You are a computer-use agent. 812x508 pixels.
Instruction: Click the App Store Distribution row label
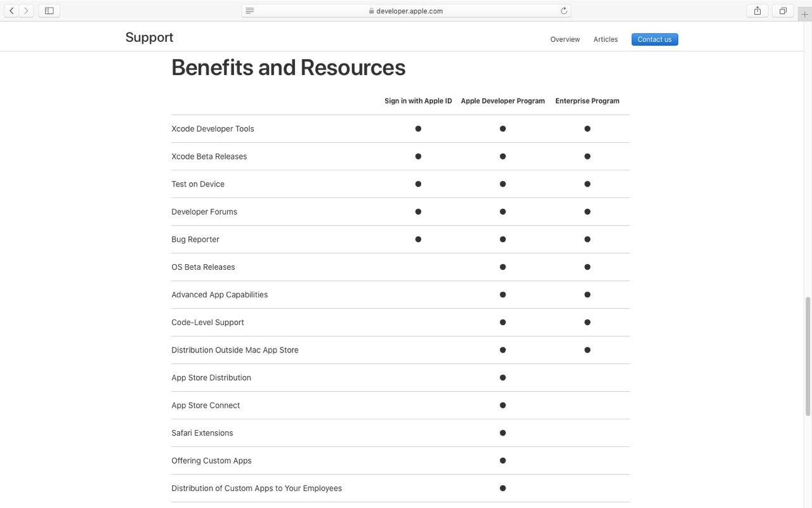tap(211, 378)
